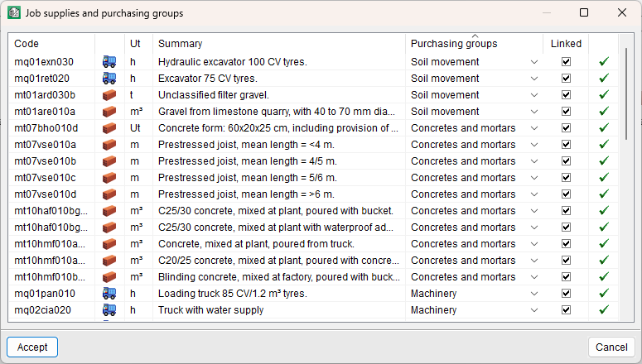Expand purchasing group dropdown for mt07vse010c
Image resolution: width=642 pixels, height=364 pixels.
click(x=534, y=177)
